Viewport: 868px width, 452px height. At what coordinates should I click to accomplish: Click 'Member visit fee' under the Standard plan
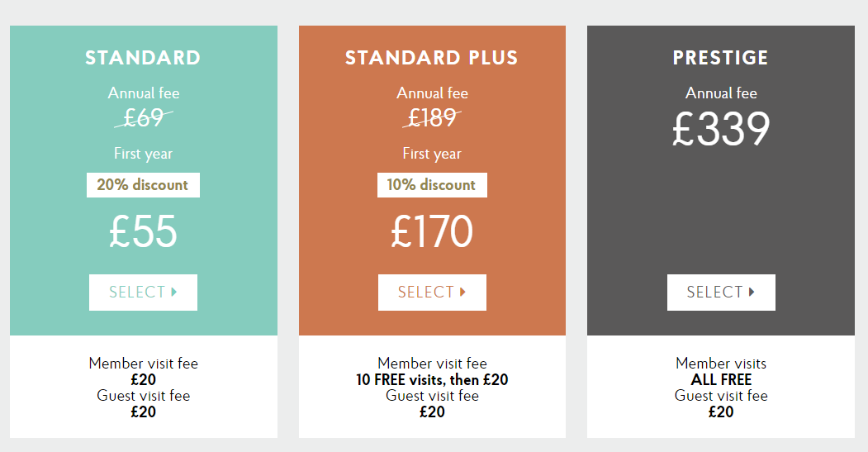(143, 364)
